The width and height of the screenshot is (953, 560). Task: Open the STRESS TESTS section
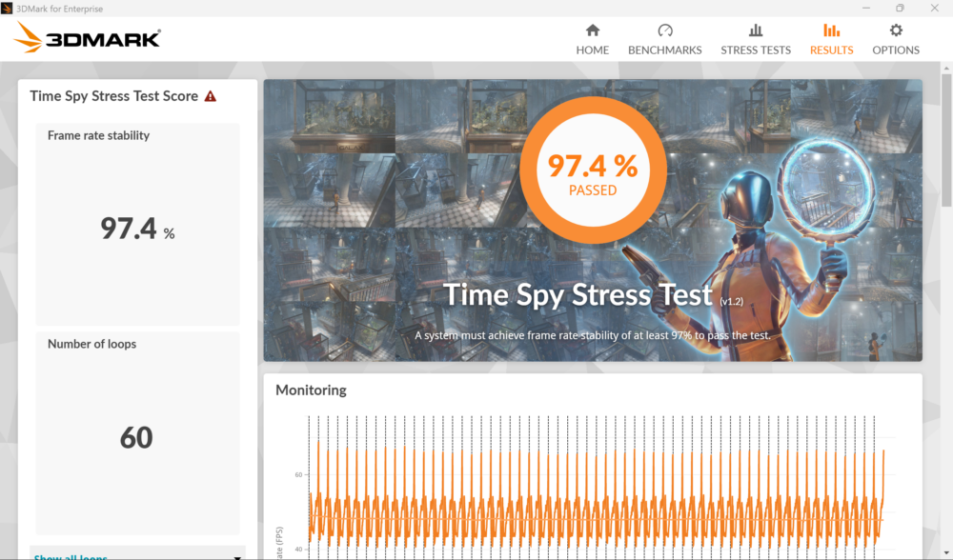(756, 39)
